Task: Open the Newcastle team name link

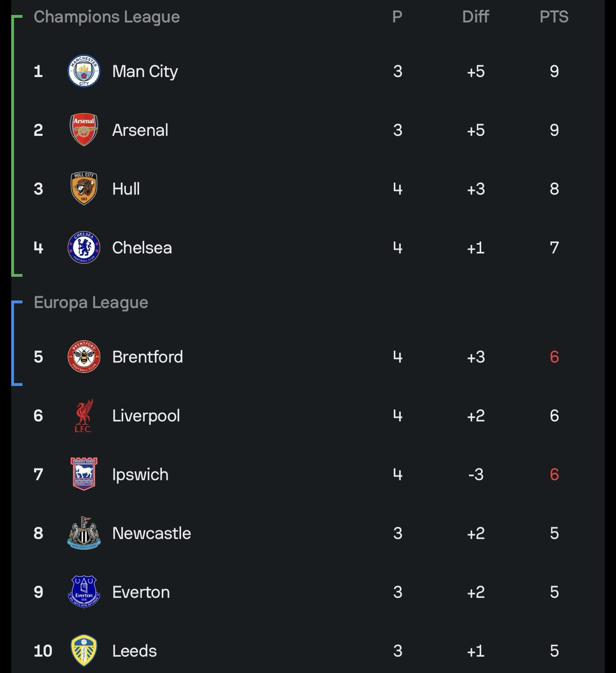Action: (x=151, y=533)
